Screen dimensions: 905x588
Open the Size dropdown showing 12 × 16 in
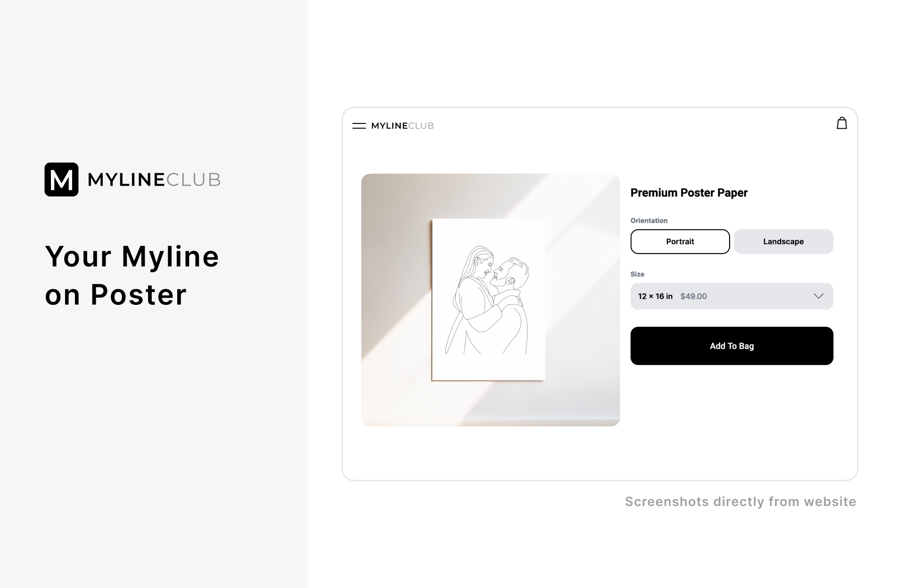coord(732,296)
